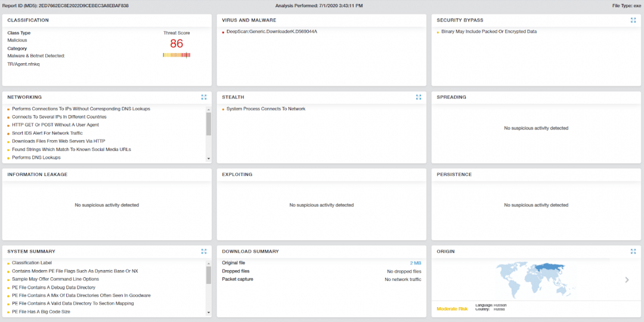Image resolution: width=644 pixels, height=322 pixels.
Task: Click the Networking list scroll down arrow
Action: tap(209, 159)
